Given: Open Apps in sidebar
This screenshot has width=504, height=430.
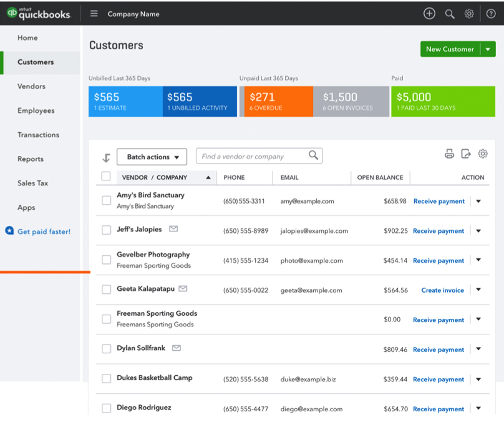Looking at the screenshot, I should 26,207.
